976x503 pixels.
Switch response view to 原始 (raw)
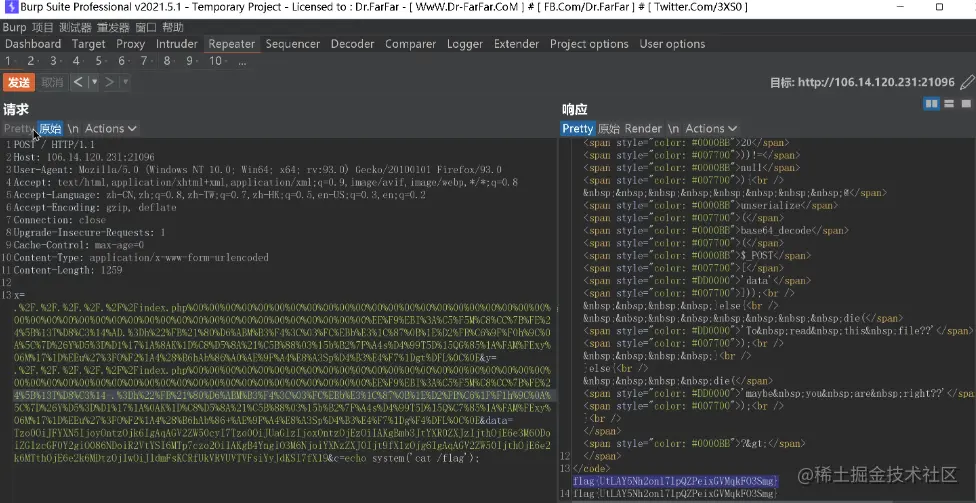[609, 128]
